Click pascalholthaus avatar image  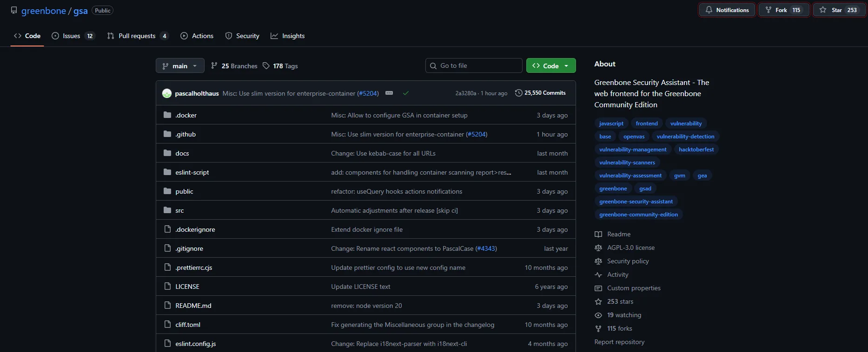tap(167, 93)
